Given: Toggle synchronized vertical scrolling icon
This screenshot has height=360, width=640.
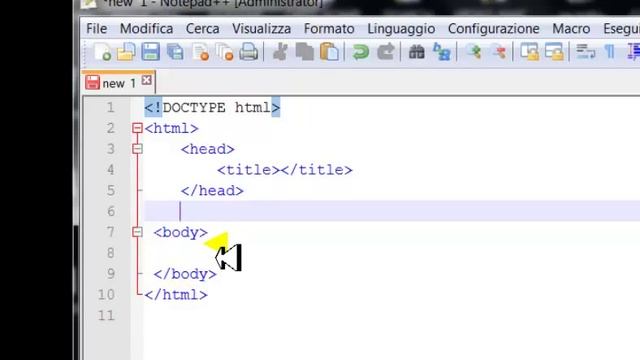Looking at the screenshot, I should (x=529, y=53).
